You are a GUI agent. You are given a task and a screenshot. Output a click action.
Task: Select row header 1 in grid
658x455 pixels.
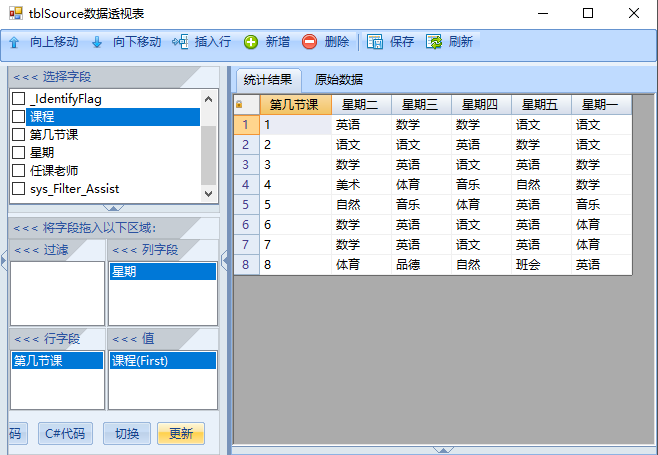(247, 125)
